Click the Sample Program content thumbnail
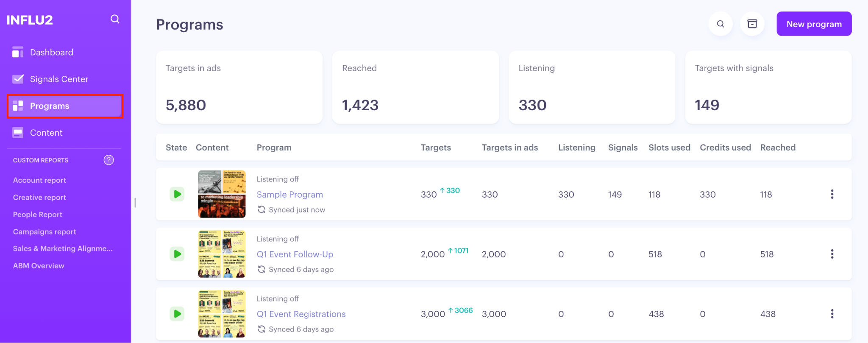The image size is (868, 343). [222, 194]
